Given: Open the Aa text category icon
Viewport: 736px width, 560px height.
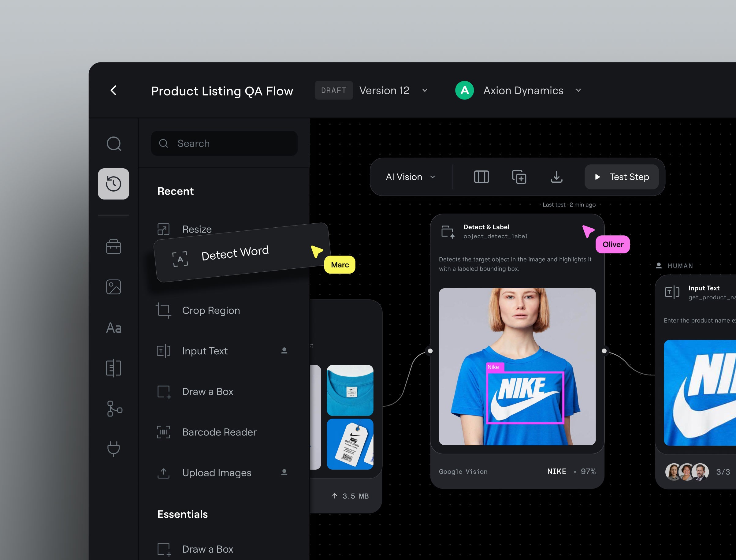Looking at the screenshot, I should tap(113, 328).
